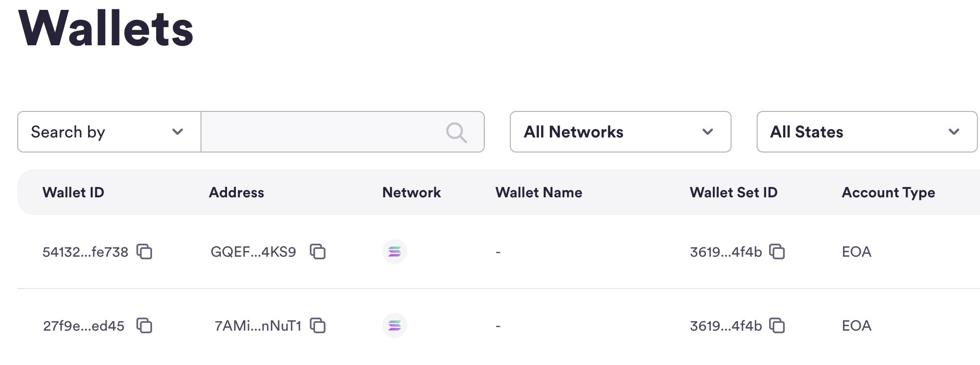This screenshot has width=980, height=365.
Task: Click Solana network icon in first row
Action: click(394, 252)
